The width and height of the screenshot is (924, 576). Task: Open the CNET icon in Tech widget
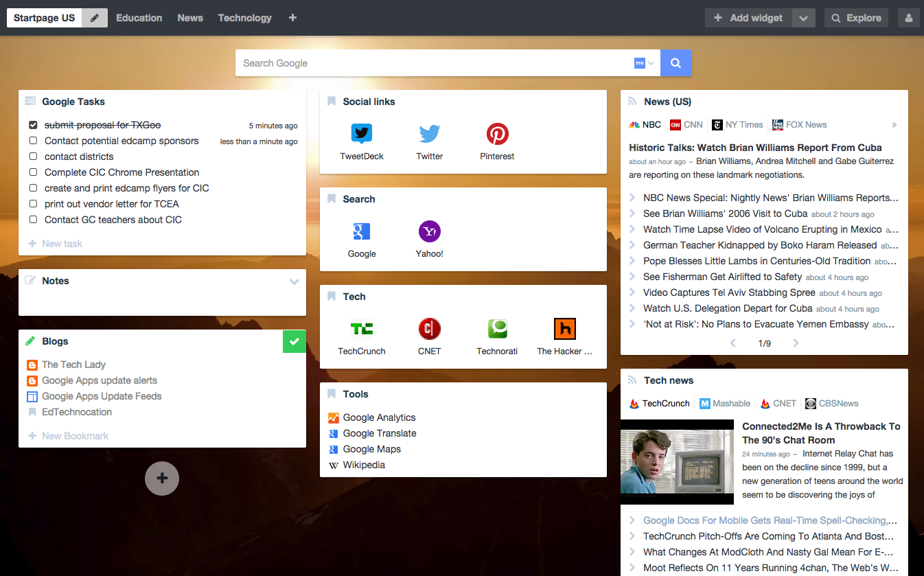point(429,329)
